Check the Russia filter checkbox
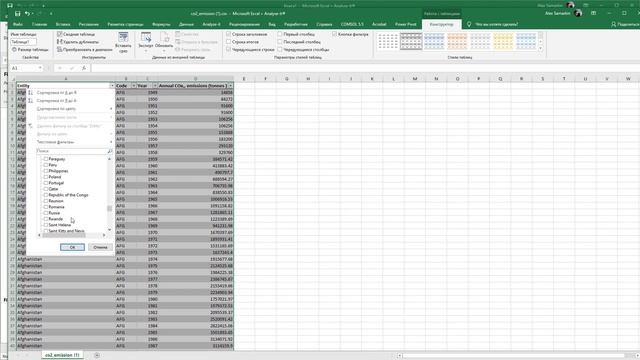The height and width of the screenshot is (360, 640). [x=46, y=213]
